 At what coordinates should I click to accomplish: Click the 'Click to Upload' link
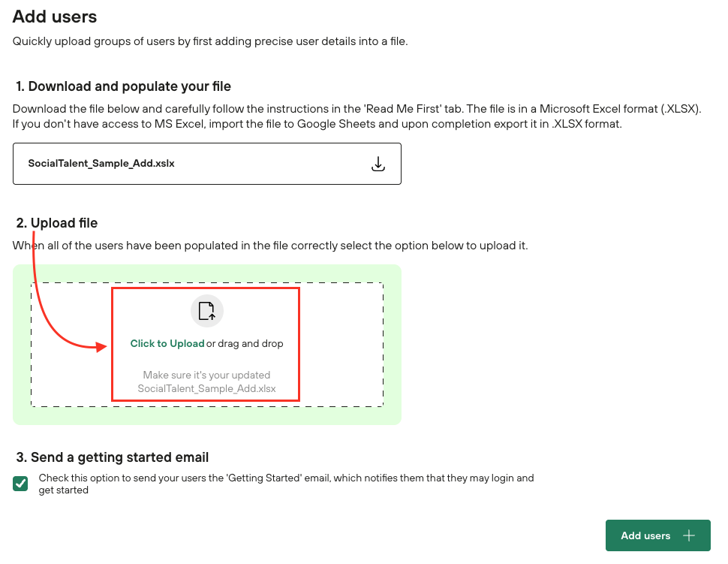coord(167,343)
